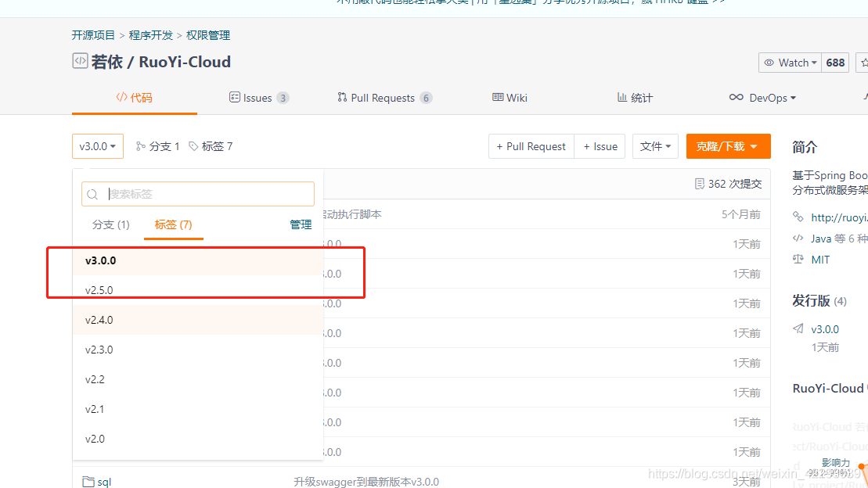Click the commits document icon

tap(699, 184)
